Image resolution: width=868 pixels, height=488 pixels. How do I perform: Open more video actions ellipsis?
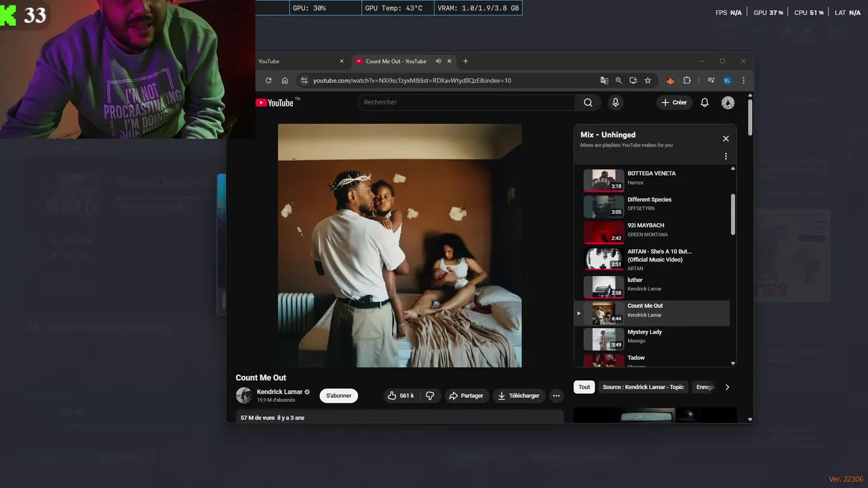pos(556,396)
